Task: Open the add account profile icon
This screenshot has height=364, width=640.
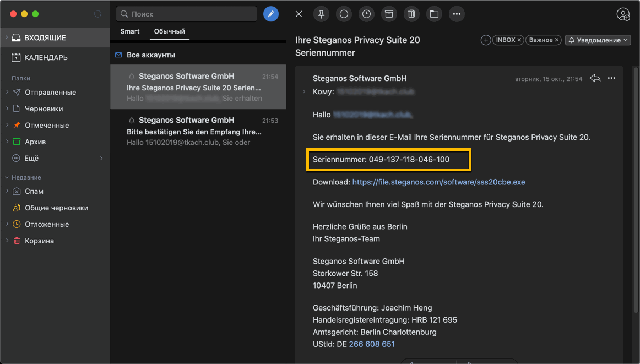Action: click(623, 14)
